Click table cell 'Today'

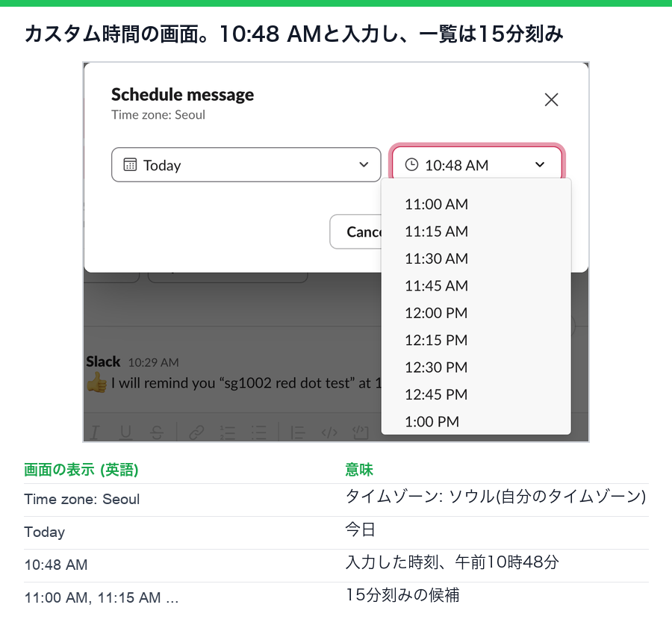(x=45, y=532)
